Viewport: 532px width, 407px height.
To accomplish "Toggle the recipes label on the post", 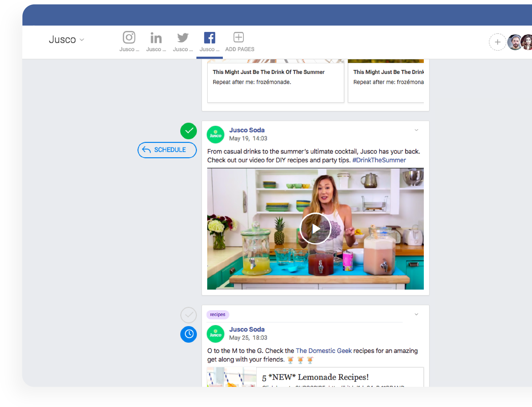I will pos(218,315).
